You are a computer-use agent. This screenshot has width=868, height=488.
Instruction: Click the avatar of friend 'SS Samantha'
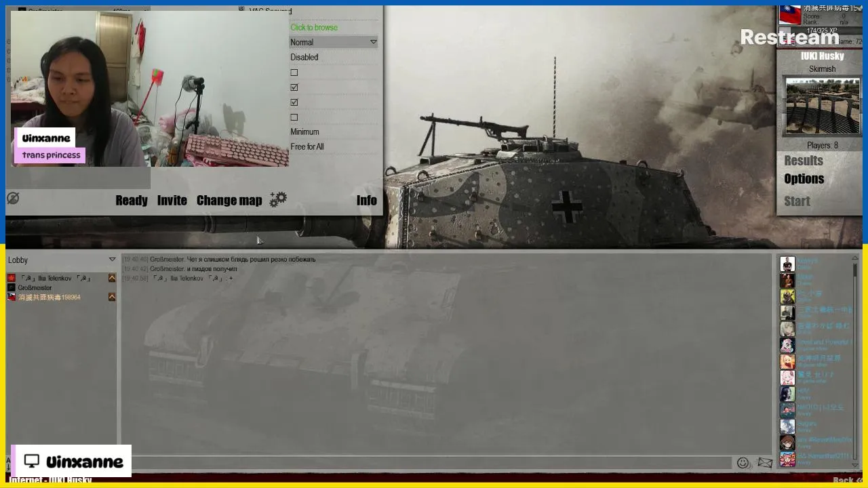tap(787, 459)
